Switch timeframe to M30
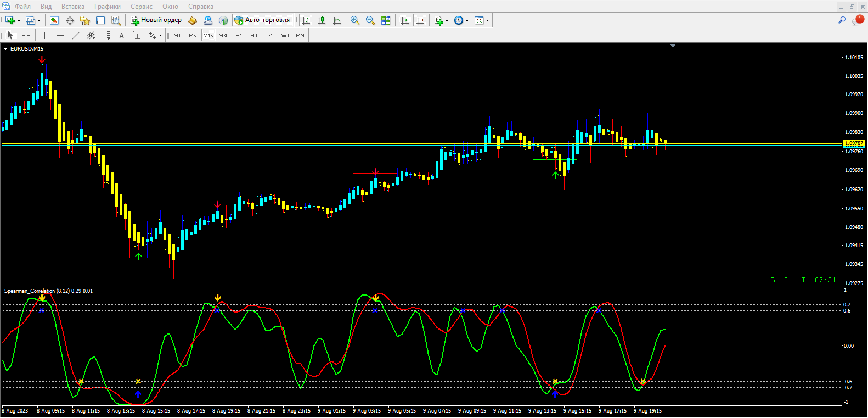This screenshot has height=418, width=868. click(x=223, y=35)
